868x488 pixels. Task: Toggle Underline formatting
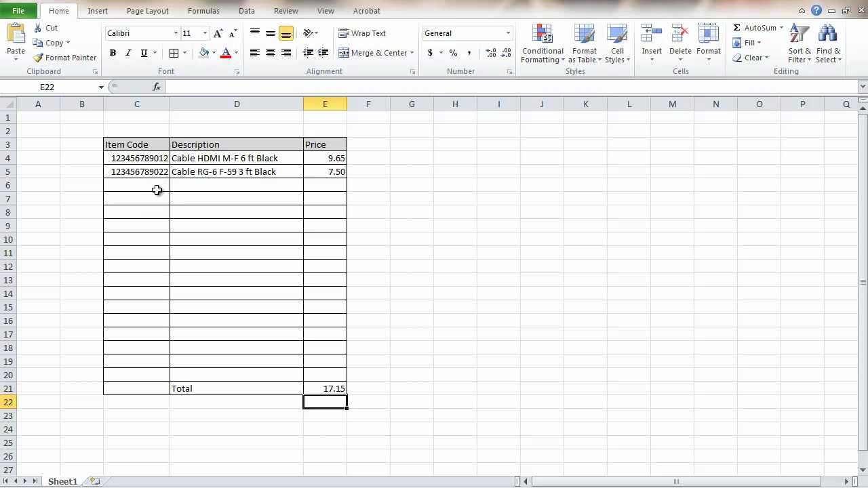[x=144, y=53]
